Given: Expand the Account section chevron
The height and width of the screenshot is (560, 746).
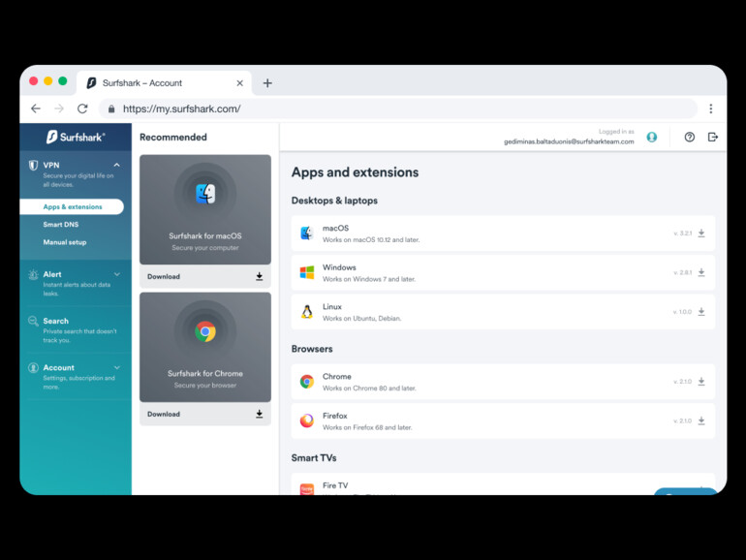Looking at the screenshot, I should (x=116, y=367).
